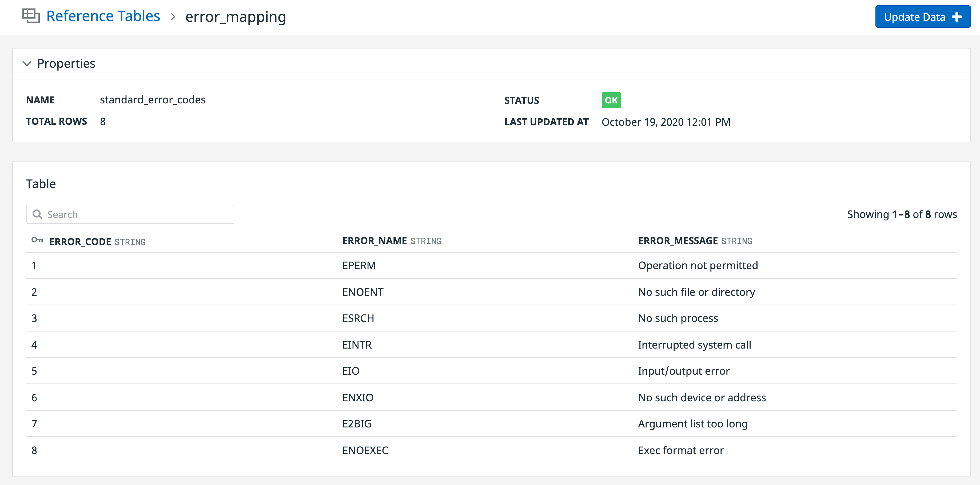The image size is (980, 485).
Task: Click the plus icon on Update Data
Action: (x=957, y=17)
